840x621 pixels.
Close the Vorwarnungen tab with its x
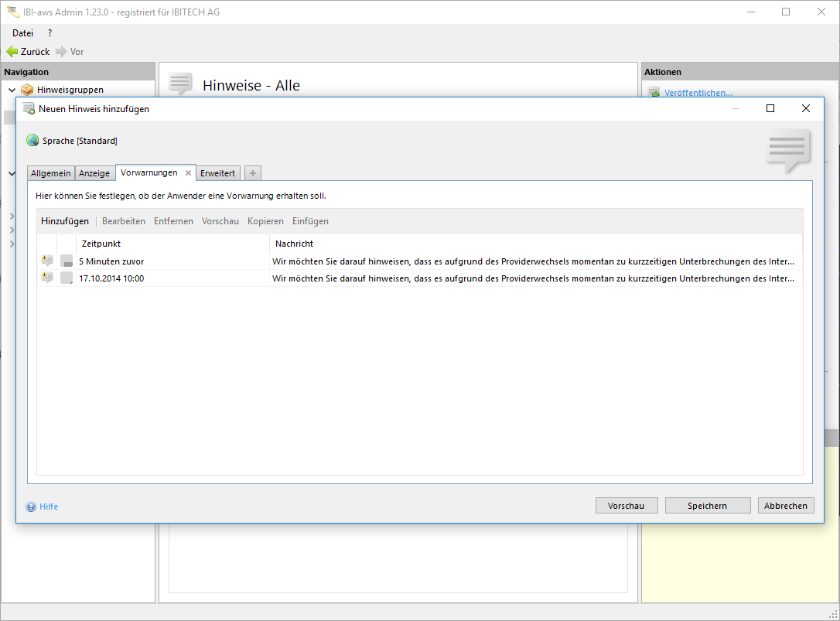[x=188, y=173]
